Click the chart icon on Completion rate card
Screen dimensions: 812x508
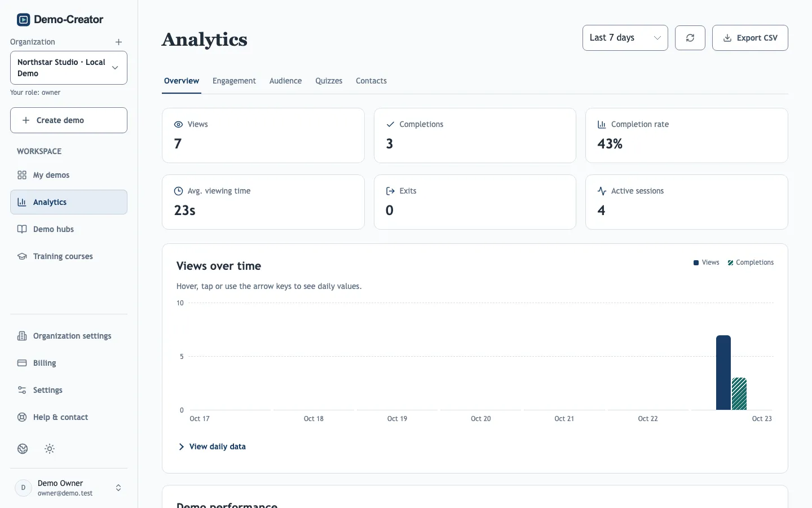point(602,124)
